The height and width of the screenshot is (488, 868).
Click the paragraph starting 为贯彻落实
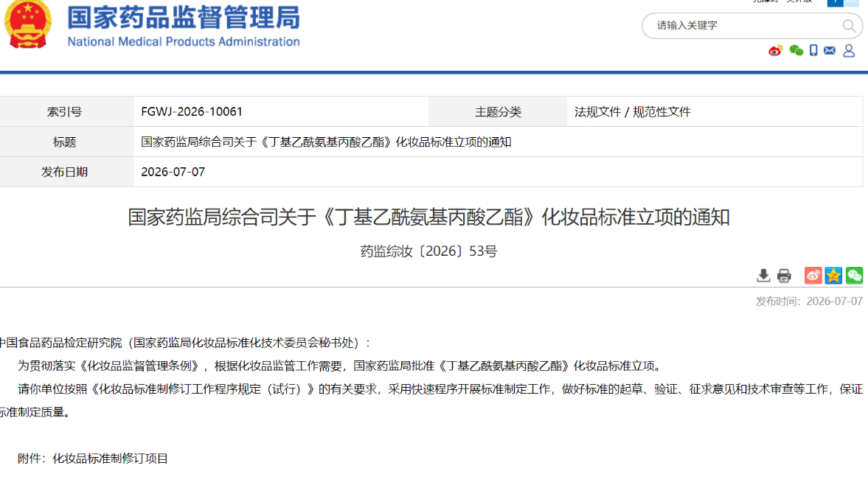[341, 366]
